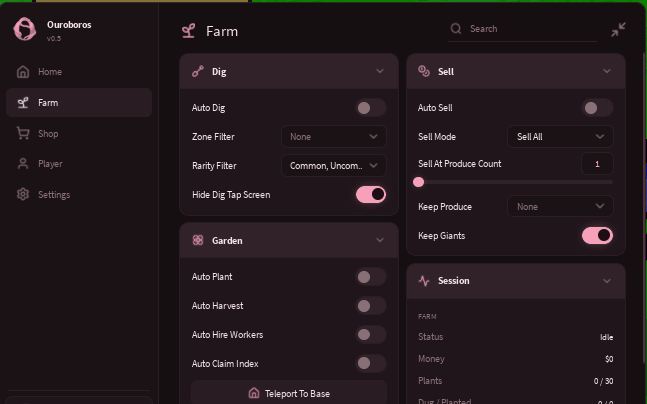Click the minimize-window arrows icon beside Search
The image size is (647, 404).
(618, 29)
